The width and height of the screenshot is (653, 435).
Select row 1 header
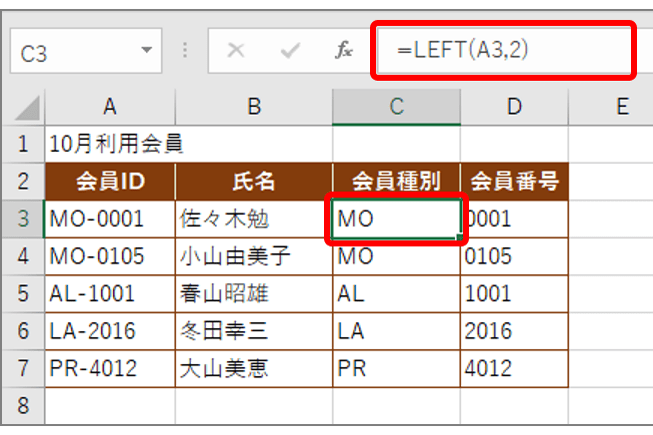[23, 144]
